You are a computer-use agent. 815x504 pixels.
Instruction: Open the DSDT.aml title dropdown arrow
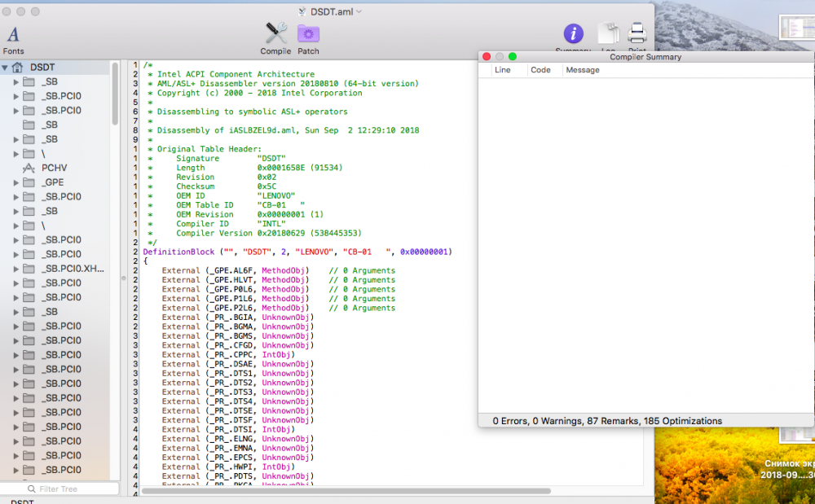click(359, 11)
